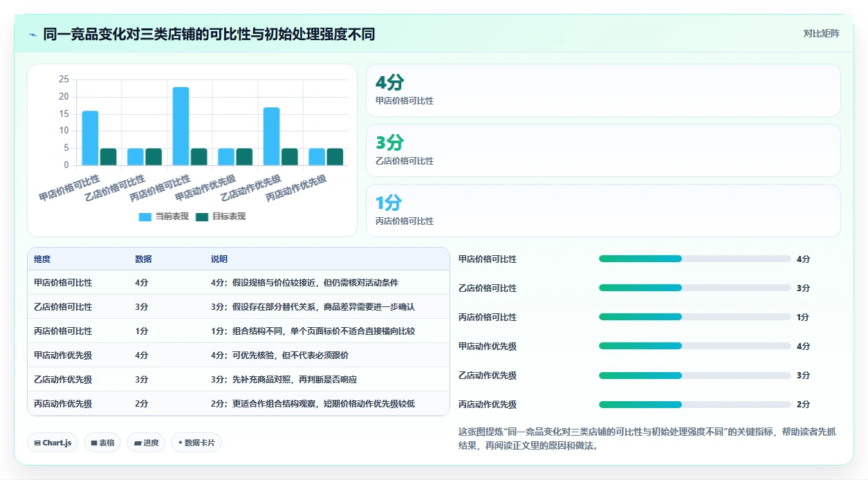The image size is (868, 480).
Task: Click description '2分；更适合作组合结构观察，短期价格动作优先级较低'
Action: click(313, 403)
